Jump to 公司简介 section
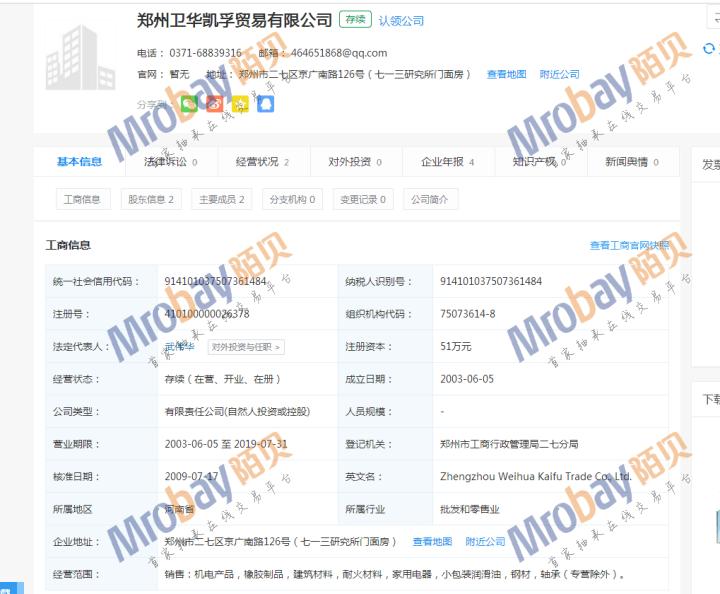The width and height of the screenshot is (720, 594). coord(430,199)
